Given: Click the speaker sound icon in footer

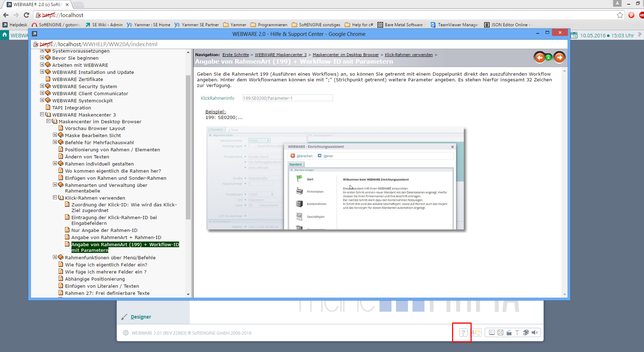Looking at the screenshot, I should coord(535,333).
